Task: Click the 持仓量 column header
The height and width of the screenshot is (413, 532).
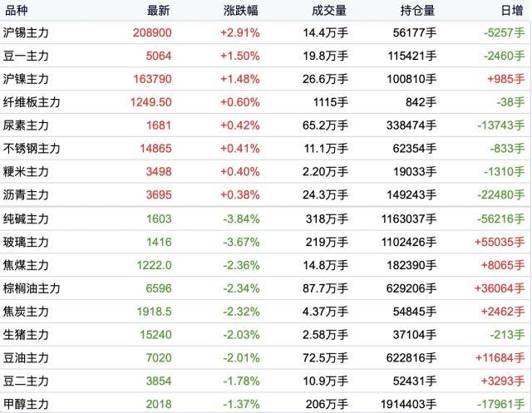Action: (x=417, y=11)
